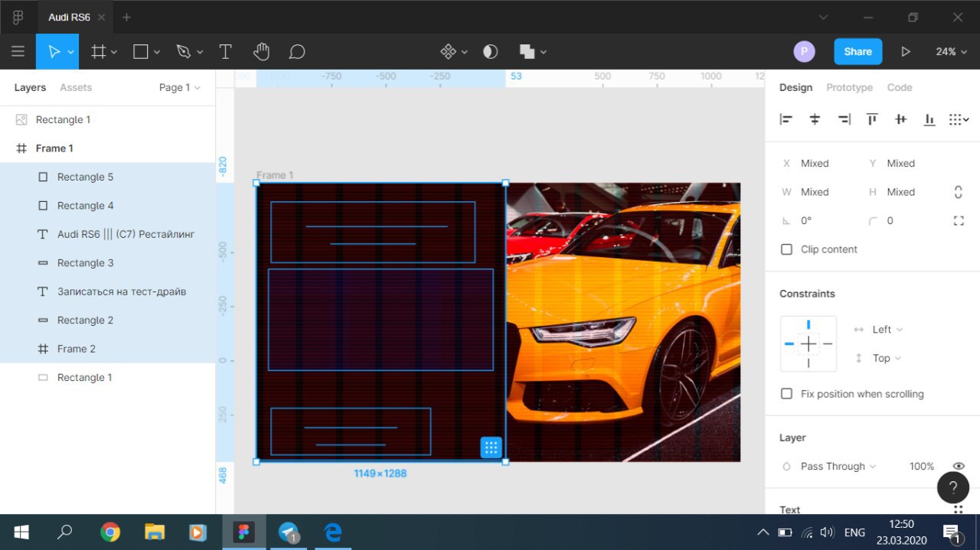Screen dimensions: 980x550
Task: Select the Comment tool
Action: 297,51
